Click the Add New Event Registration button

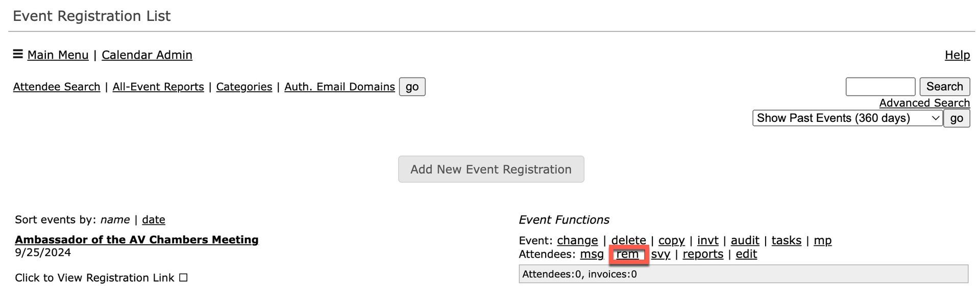pos(491,169)
